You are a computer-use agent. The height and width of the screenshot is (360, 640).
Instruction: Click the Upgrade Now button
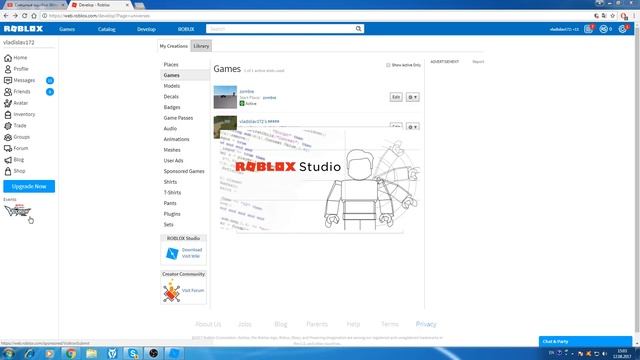[x=29, y=186]
